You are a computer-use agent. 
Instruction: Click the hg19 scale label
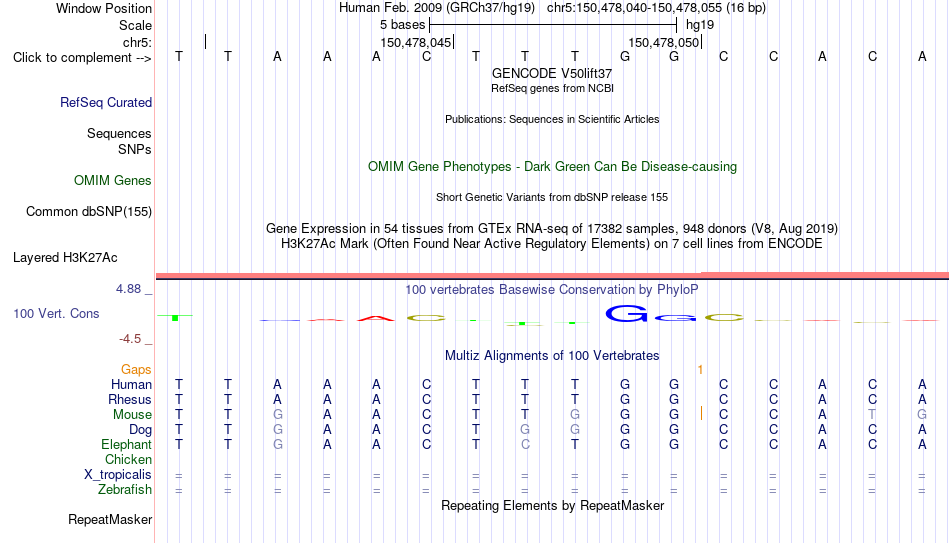tap(700, 25)
